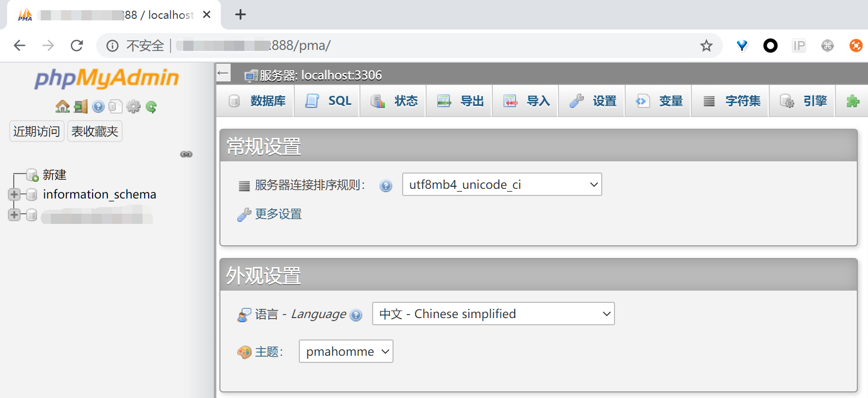868x398 pixels.
Task: Open the 导出 export tab
Action: pos(460,101)
